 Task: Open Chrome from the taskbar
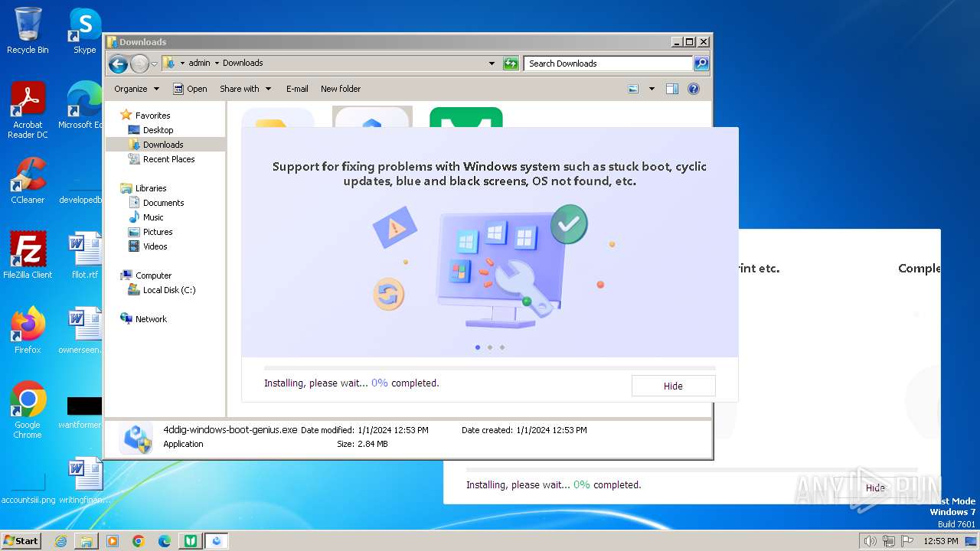(x=138, y=541)
